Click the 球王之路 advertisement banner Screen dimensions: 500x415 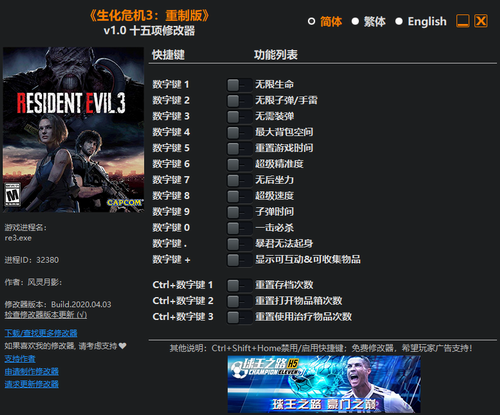click(324, 384)
